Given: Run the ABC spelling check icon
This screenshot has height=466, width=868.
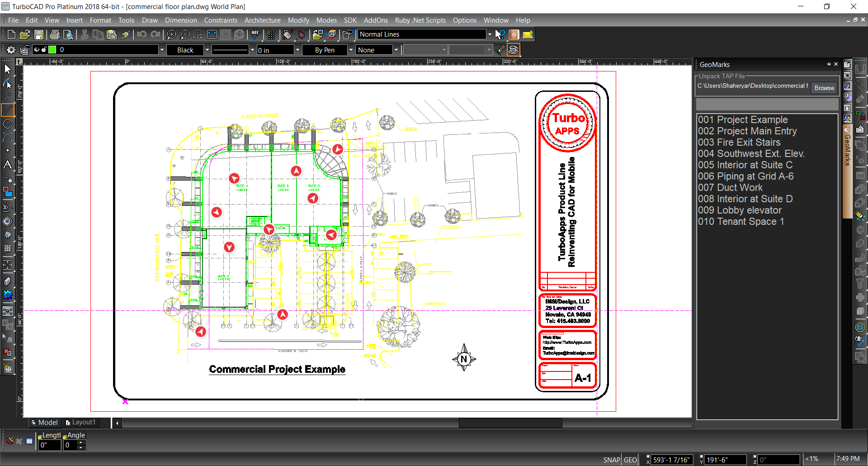Looking at the screenshot, I should tap(255, 34).
